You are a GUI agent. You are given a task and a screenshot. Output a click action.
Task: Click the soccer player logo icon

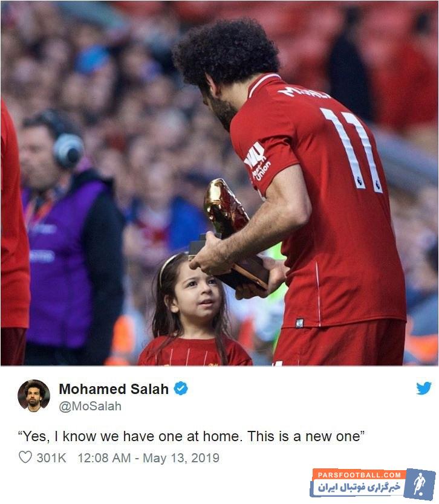[x=420, y=483]
